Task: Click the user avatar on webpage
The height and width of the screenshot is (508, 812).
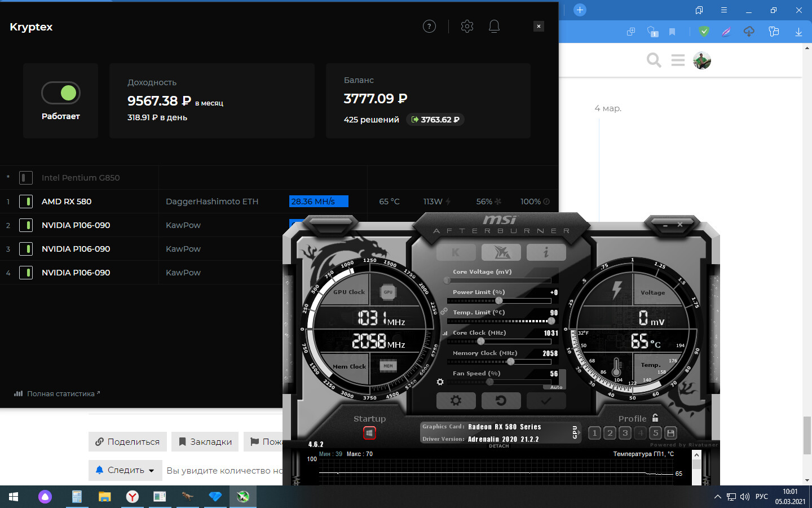Action: click(702, 60)
